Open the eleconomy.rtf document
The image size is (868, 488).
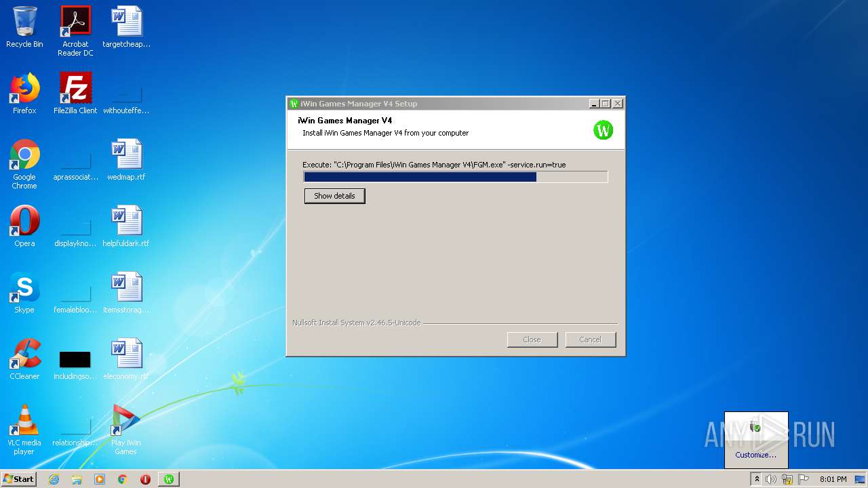[x=126, y=359]
